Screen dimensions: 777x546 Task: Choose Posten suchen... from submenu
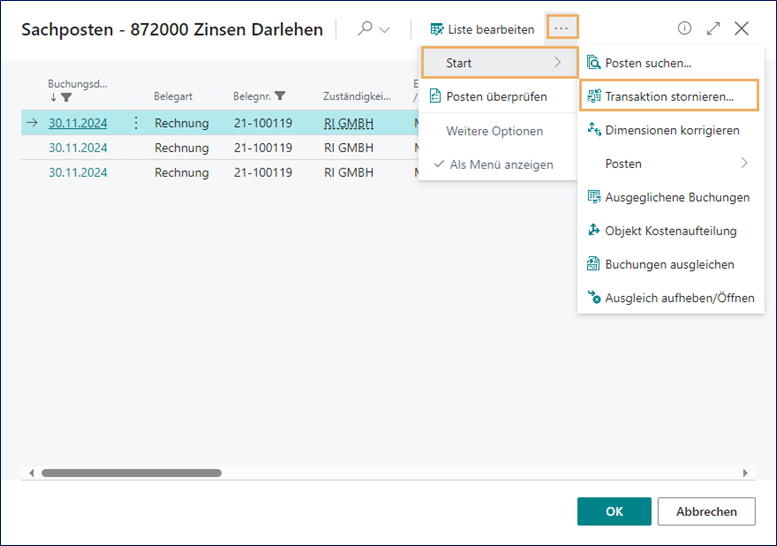(648, 63)
